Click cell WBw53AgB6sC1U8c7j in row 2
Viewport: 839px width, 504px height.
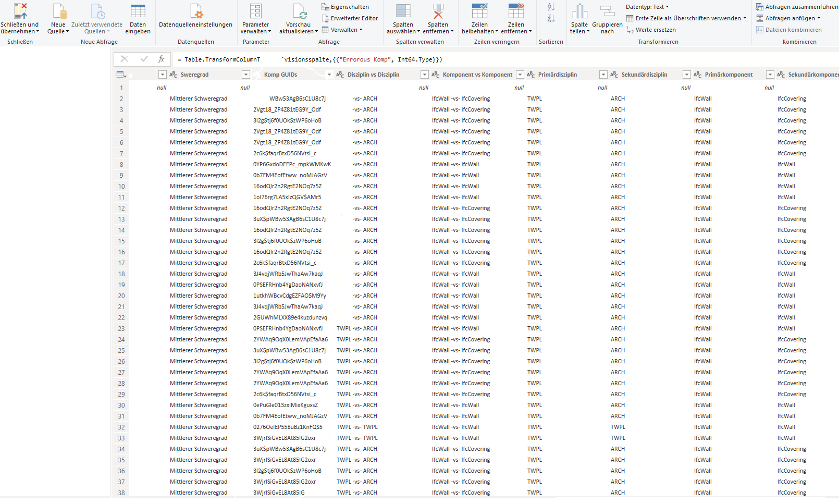pos(298,99)
